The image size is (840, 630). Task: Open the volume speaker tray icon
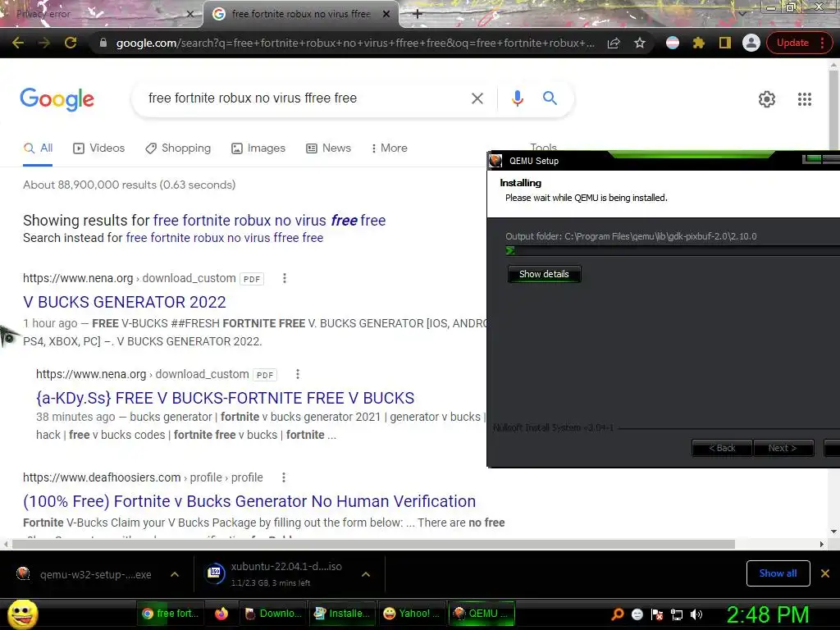[696, 614]
